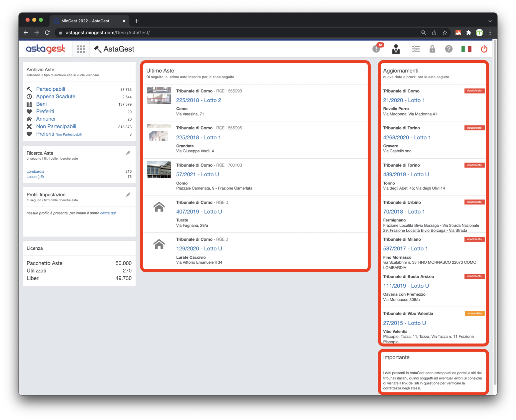Open the Appena Scadute archive
Viewport: 516px width, 420px height.
[x=56, y=96]
